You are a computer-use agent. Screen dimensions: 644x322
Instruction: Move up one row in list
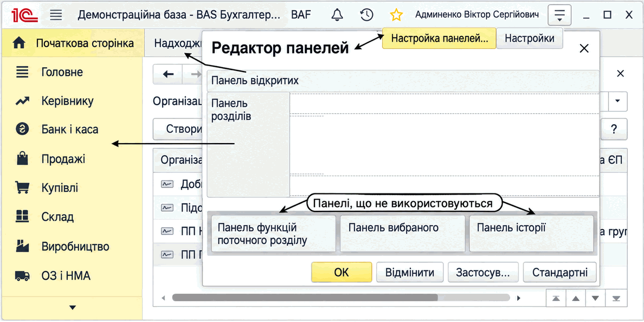point(576,298)
